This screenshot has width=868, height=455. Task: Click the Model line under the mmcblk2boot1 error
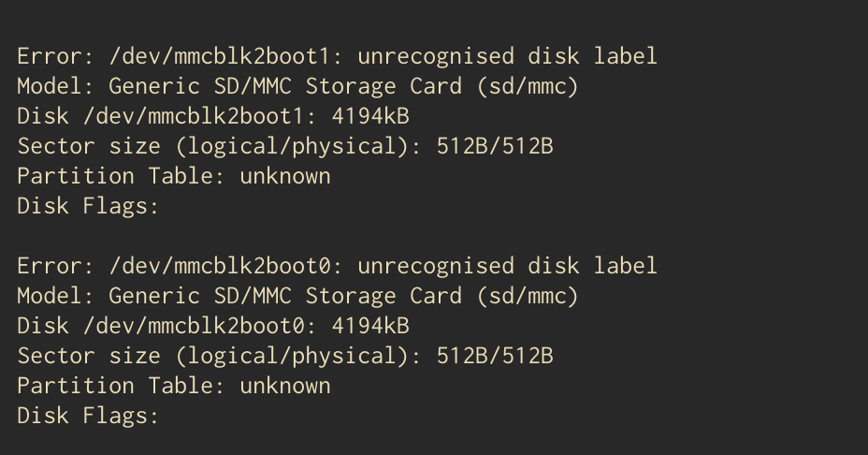pyautogui.click(x=297, y=86)
